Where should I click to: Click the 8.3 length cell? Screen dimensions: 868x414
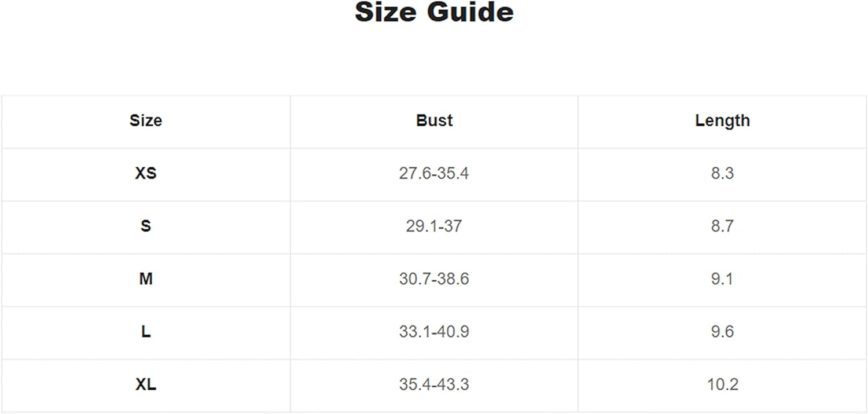[x=722, y=173]
